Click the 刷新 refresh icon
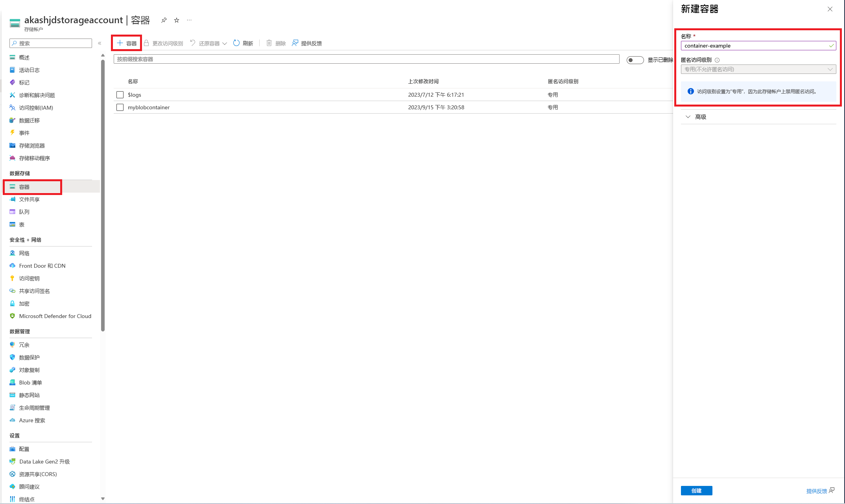This screenshot has height=504, width=845. (x=236, y=43)
